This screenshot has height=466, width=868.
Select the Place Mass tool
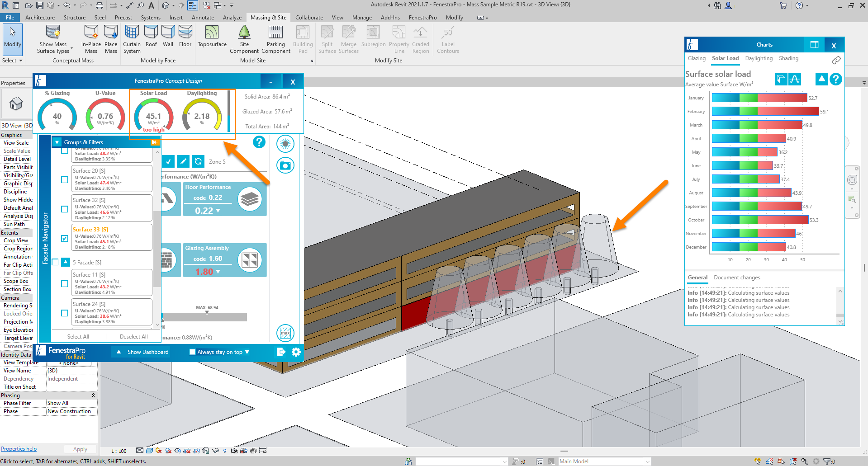111,39
